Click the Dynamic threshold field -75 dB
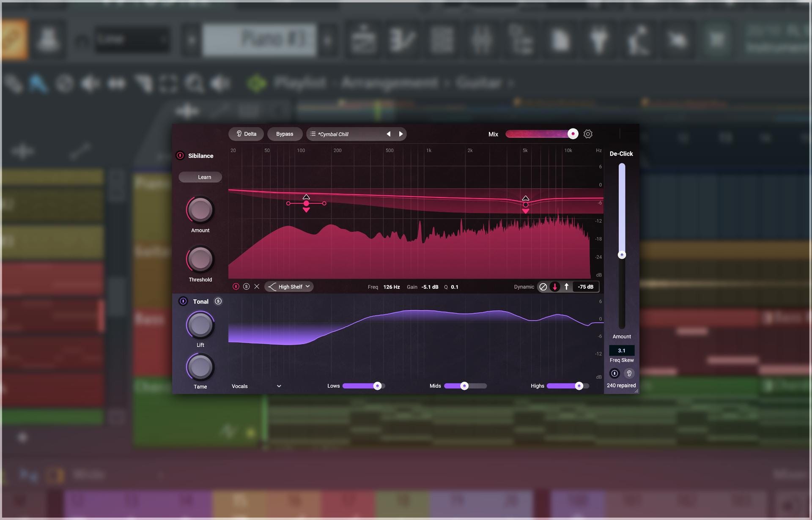Screen dimensions: 812x520 tap(586, 287)
